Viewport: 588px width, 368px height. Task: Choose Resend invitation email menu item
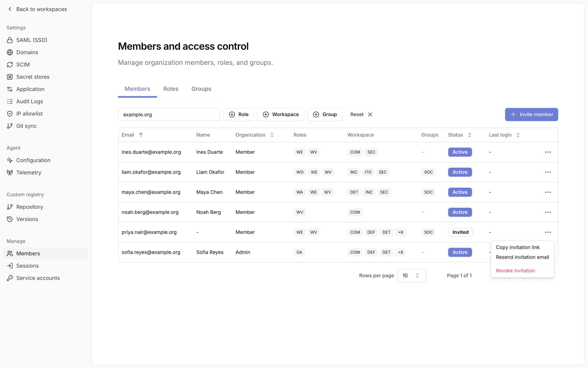coord(522,257)
